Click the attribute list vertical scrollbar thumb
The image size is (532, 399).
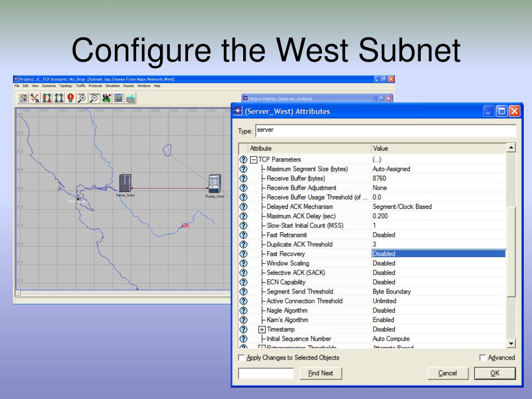pyautogui.click(x=511, y=251)
